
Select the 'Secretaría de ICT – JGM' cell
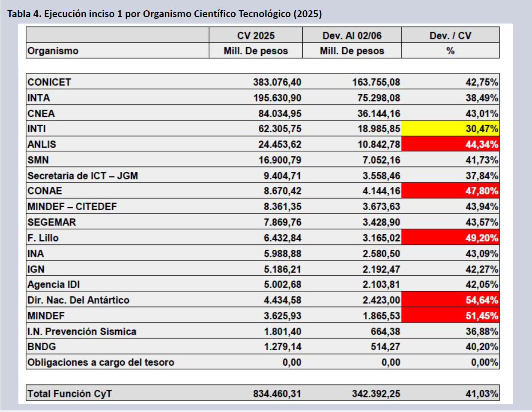pos(83,176)
